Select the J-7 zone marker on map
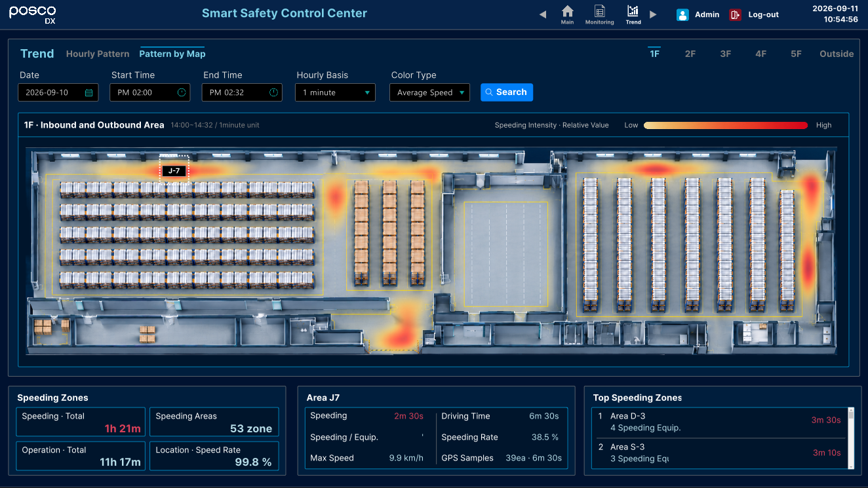Screen dimensions: 868x488 point(174,170)
